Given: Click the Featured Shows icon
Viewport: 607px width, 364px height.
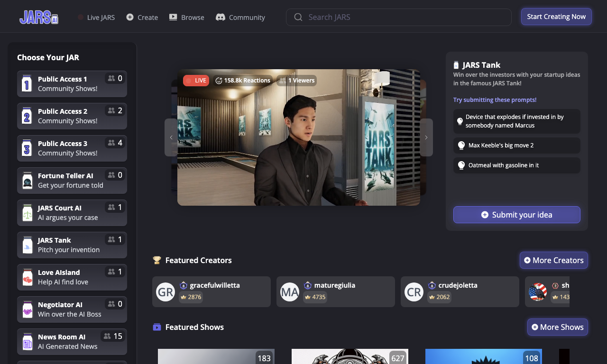Looking at the screenshot, I should point(157,327).
